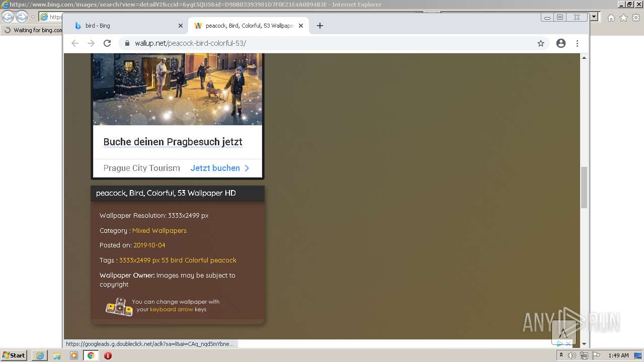Open Internet Explorer Tools gear

[x=636, y=18]
